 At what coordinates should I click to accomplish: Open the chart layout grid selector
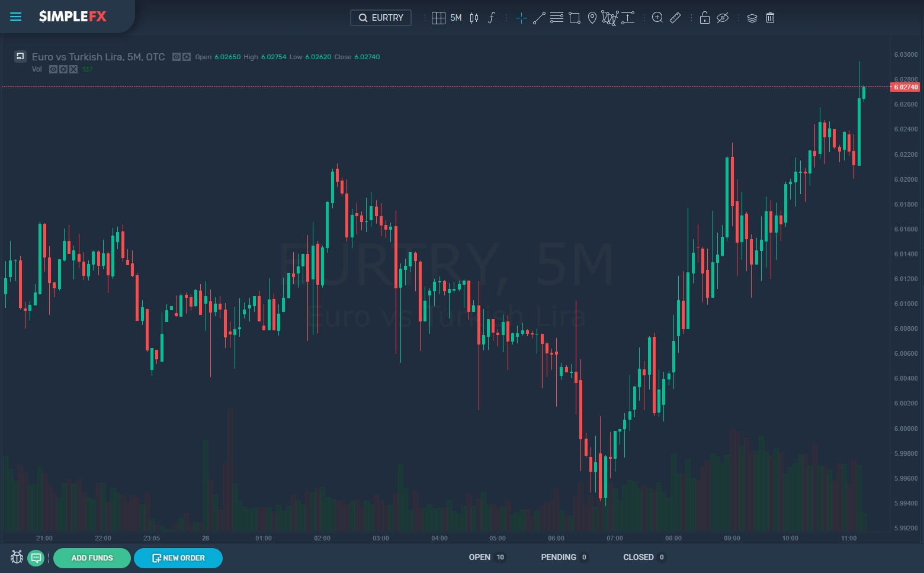(438, 18)
